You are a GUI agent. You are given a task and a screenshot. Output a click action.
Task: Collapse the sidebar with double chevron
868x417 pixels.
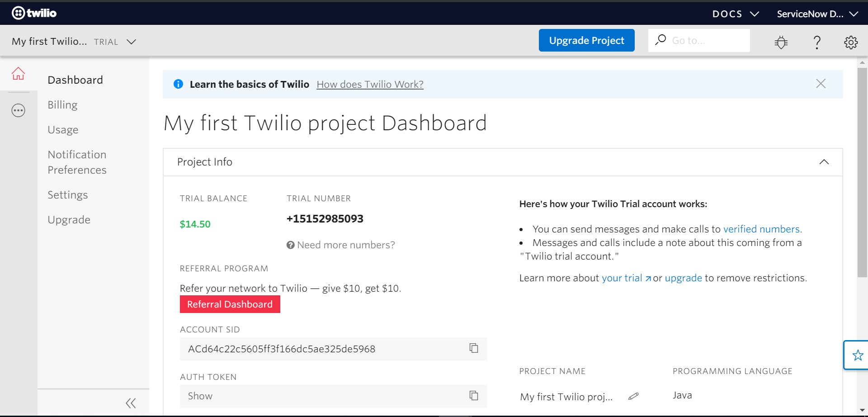pyautogui.click(x=131, y=403)
